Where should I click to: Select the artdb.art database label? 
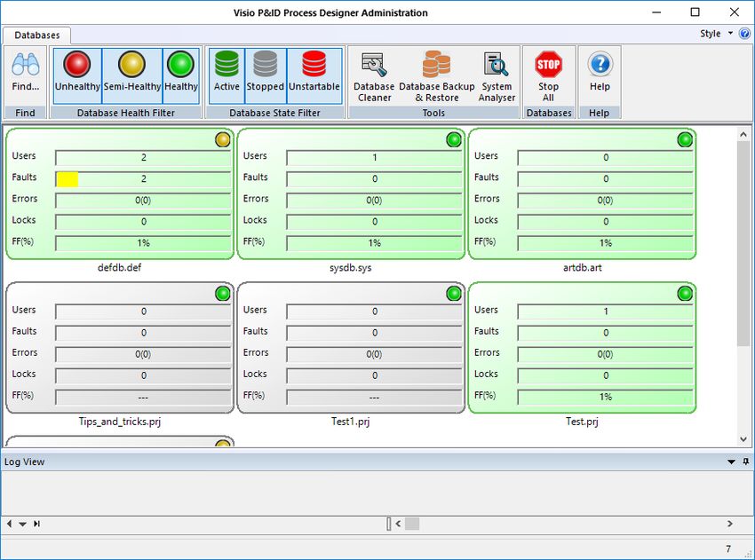coord(582,267)
